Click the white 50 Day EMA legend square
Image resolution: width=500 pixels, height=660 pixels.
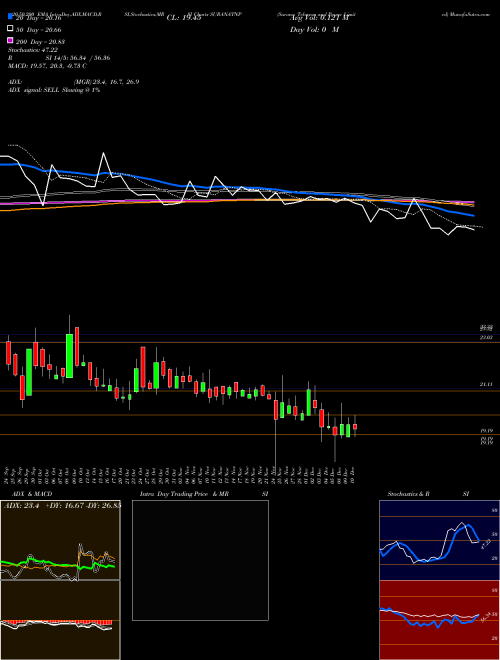(x=10, y=29)
